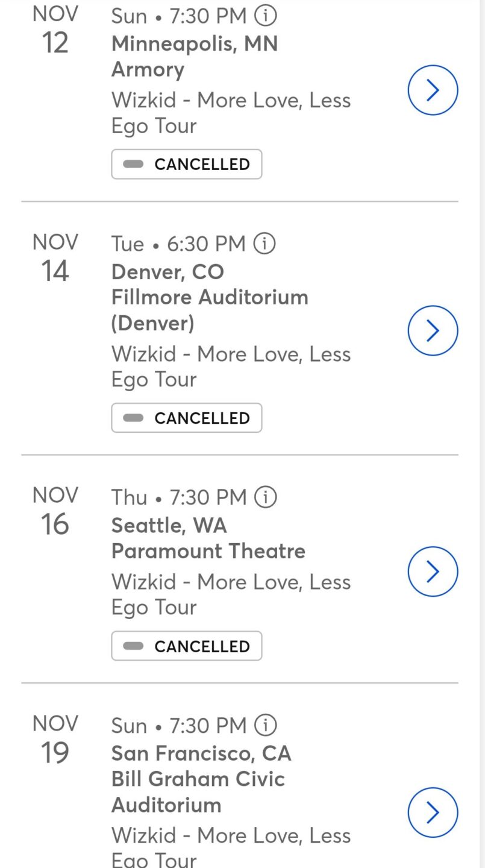The image size is (485, 868).
Task: Open Minneapolis, MN Armory venue title
Action: (x=194, y=57)
